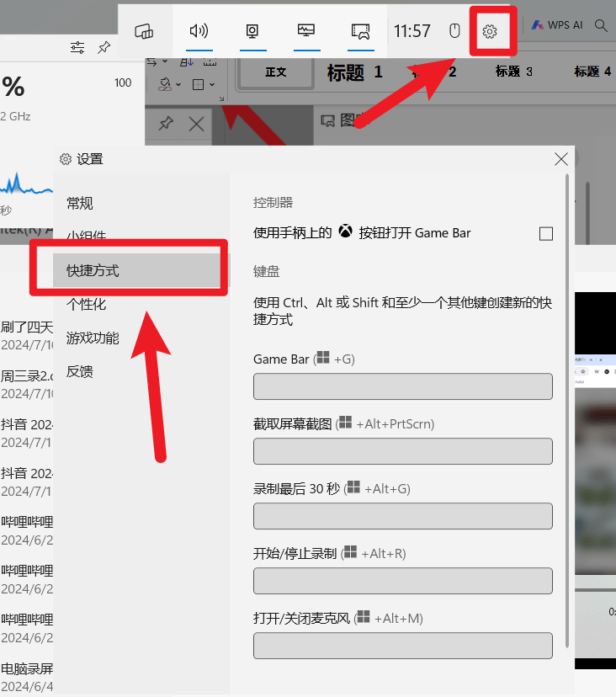Screen dimensions: 616x697
Task: Close the widget beside the pin icon
Action: point(196,124)
